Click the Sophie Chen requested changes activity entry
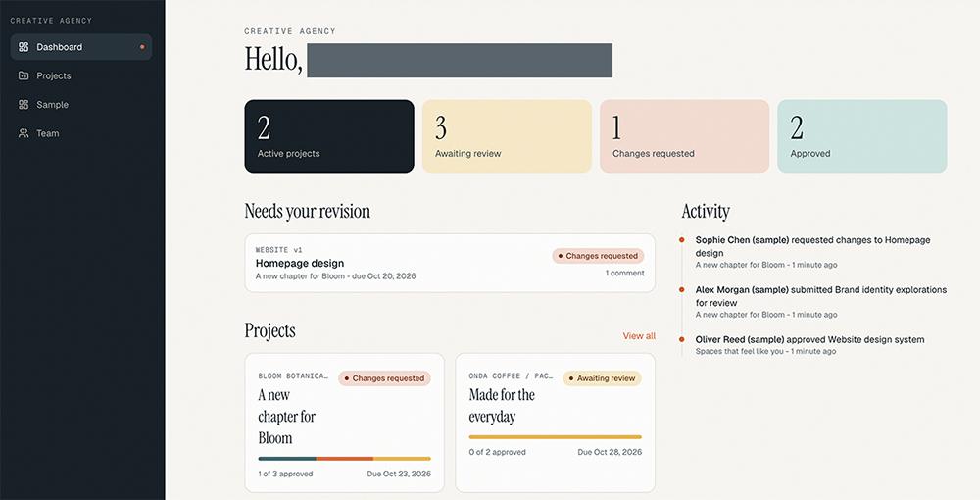This screenshot has height=500, width=980. (812, 252)
